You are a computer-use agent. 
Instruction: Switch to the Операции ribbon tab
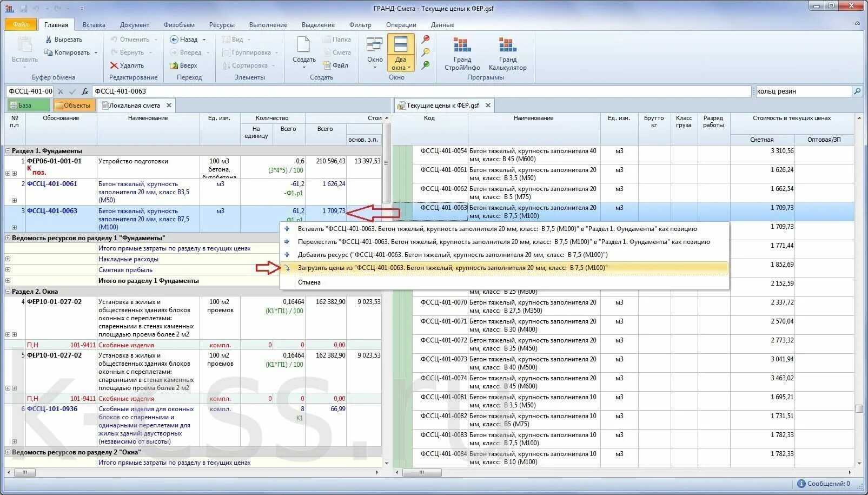click(401, 25)
